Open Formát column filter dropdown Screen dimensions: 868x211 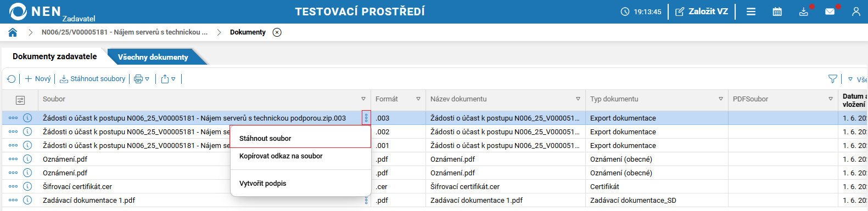pyautogui.click(x=418, y=99)
